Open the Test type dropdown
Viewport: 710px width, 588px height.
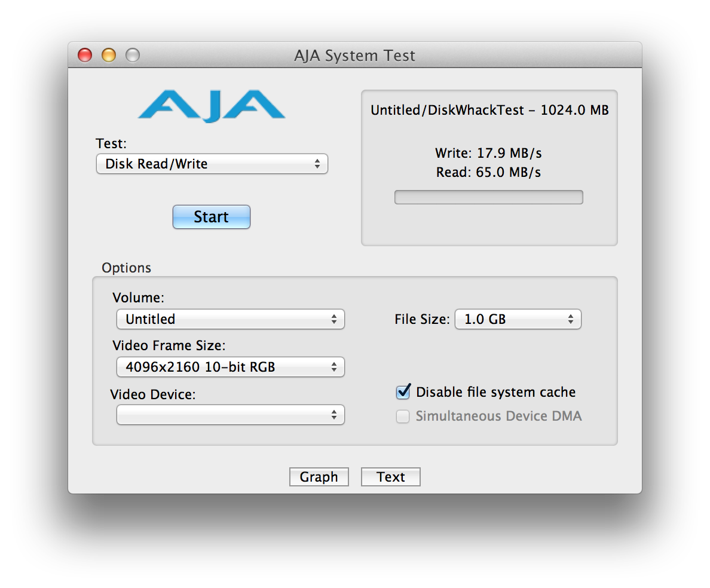click(x=212, y=164)
